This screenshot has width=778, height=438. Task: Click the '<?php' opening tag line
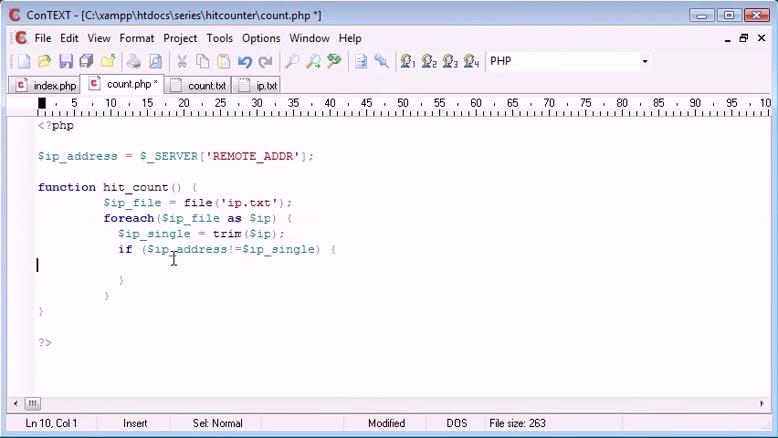pos(56,125)
